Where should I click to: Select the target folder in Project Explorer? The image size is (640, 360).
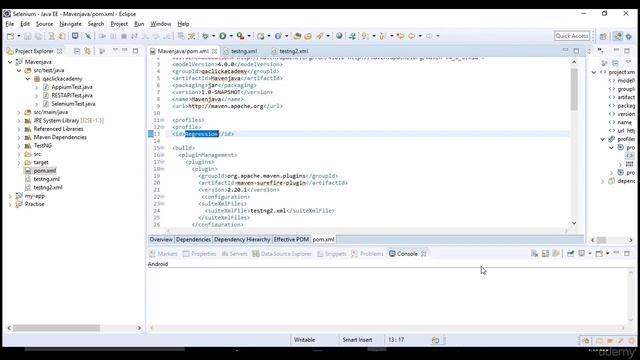pos(41,162)
